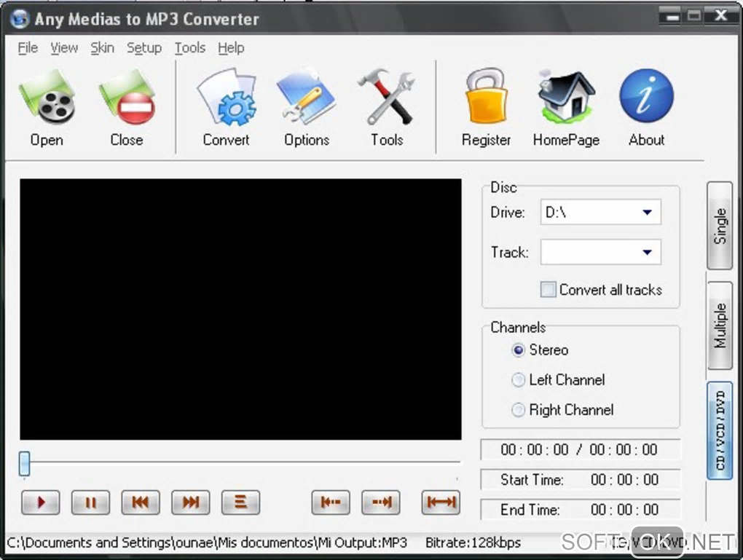Screen dimensions: 743x560
Task: Open the View menu
Action: coord(64,48)
